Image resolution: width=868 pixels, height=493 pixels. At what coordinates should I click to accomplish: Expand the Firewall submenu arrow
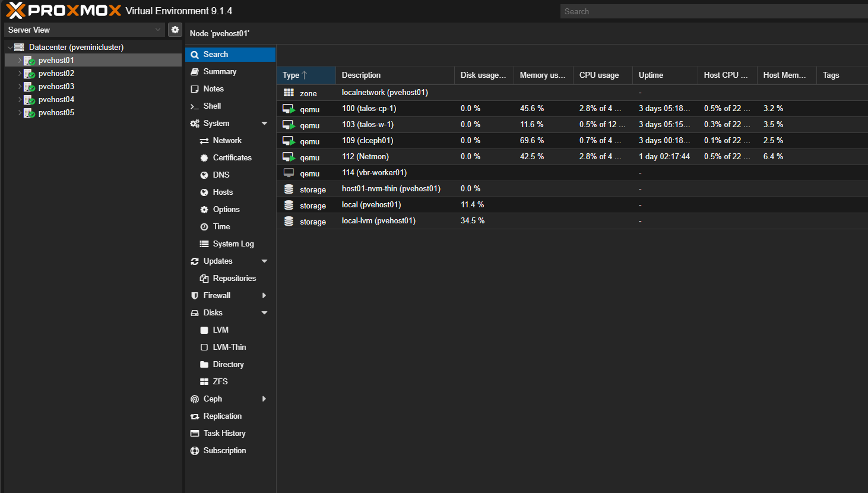tap(264, 296)
